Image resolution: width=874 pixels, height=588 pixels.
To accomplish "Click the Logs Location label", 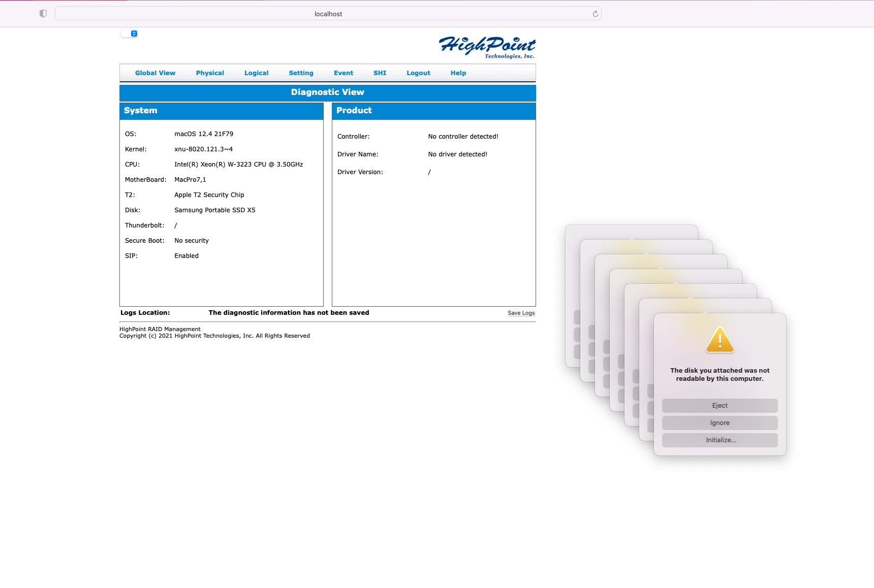I will (145, 313).
